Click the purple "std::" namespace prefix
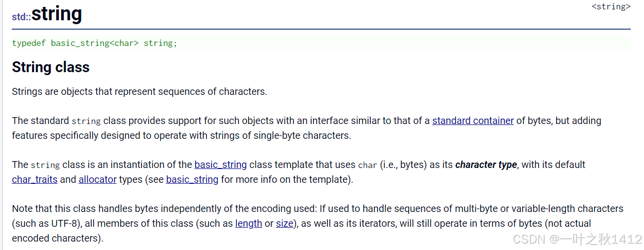Image resolution: width=644 pixels, height=250 pixels. [x=22, y=17]
